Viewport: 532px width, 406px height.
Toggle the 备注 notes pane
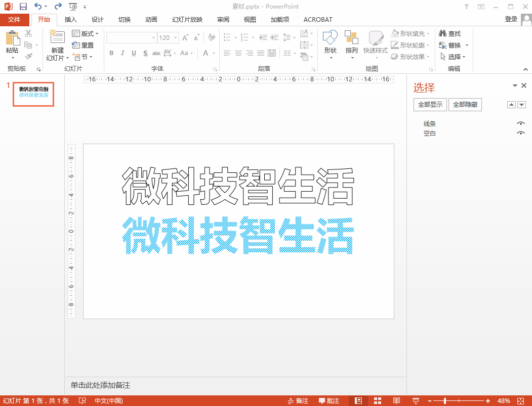[x=298, y=400]
